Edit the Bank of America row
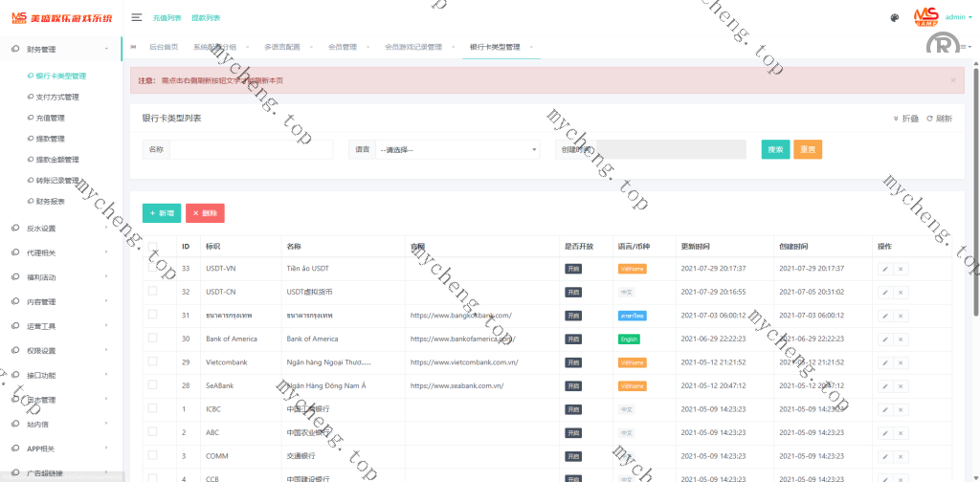This screenshot has height=482, width=980. [885, 339]
